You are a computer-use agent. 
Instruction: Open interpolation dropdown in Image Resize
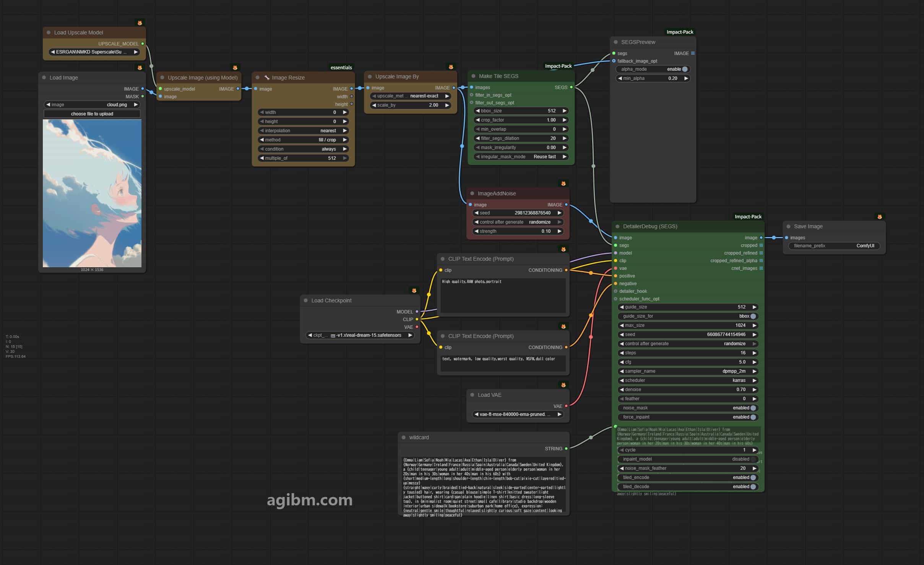303,131
